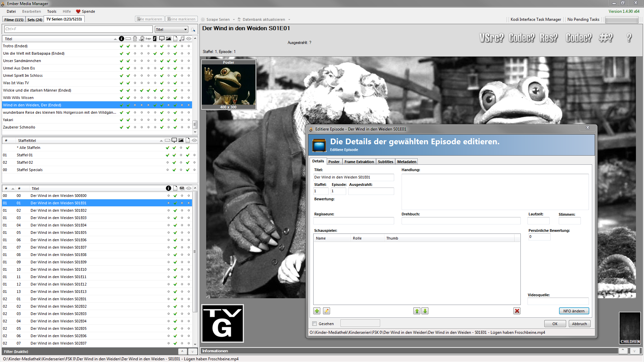Cancel dialog with Abbruch button

[580, 324]
